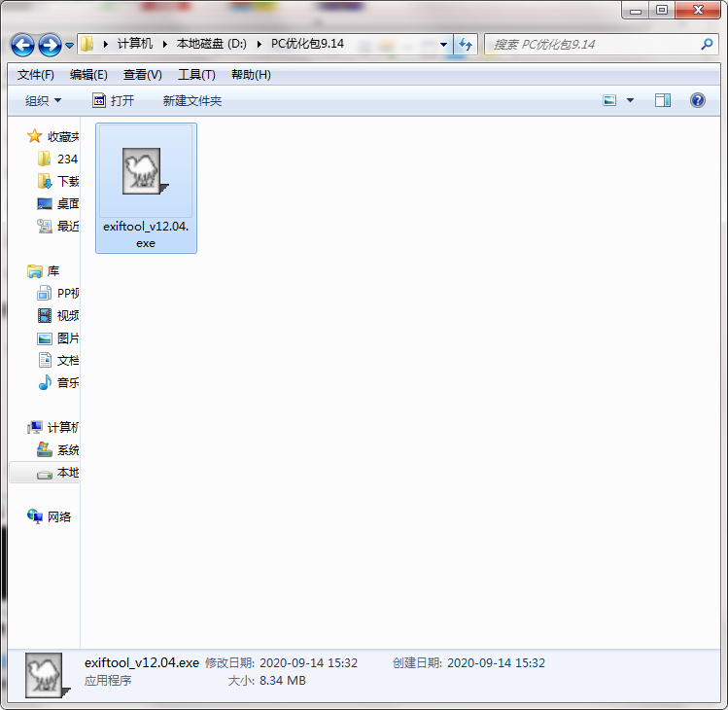Open the PP视频 library
Viewport: 728px width, 710px height.
click(57, 293)
